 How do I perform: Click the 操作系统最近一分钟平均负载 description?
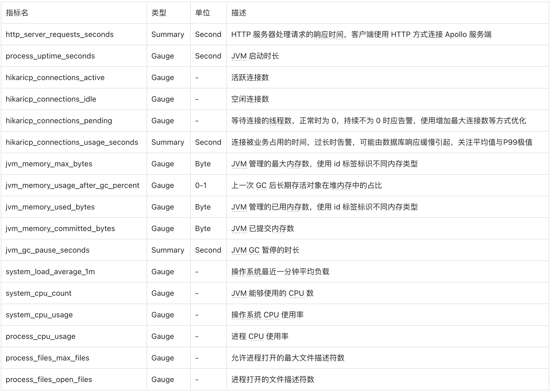click(280, 272)
